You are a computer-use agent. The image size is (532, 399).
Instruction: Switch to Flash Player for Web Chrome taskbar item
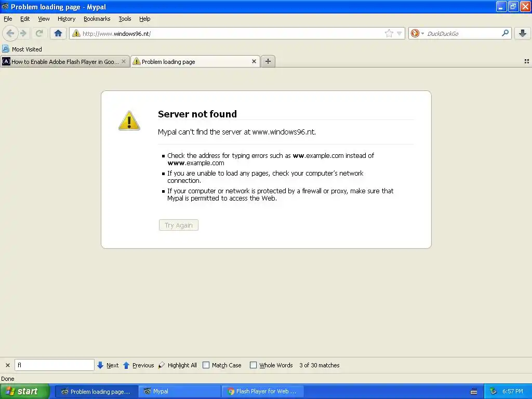point(262,392)
